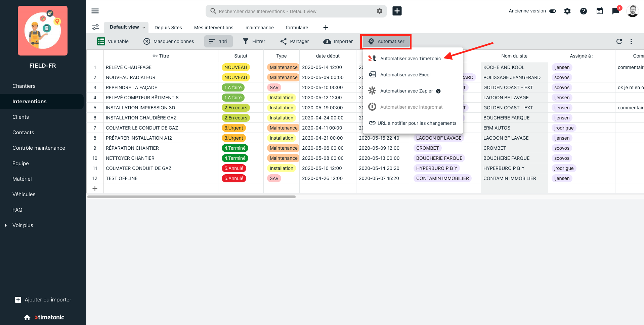Click 5.Annulé status for TEST OFFLINE

point(234,178)
